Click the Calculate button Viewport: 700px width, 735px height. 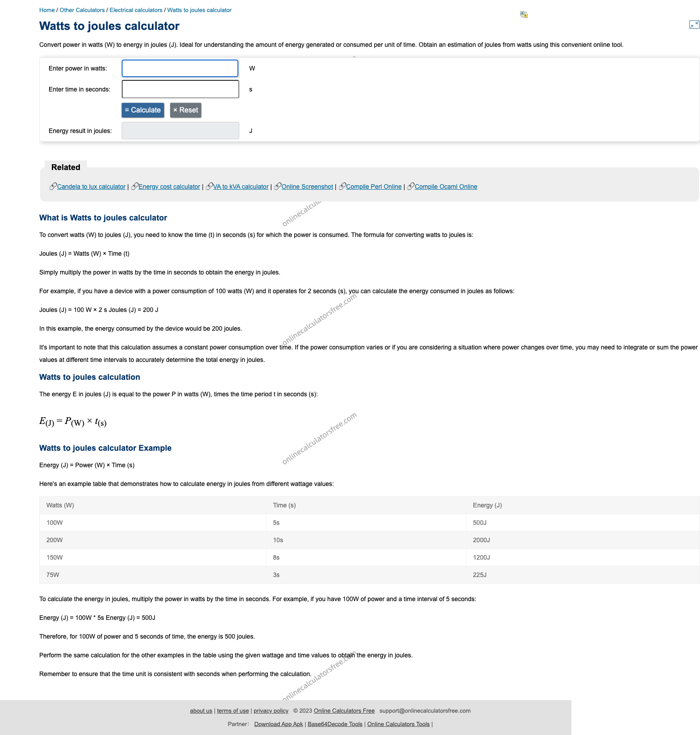tap(143, 110)
